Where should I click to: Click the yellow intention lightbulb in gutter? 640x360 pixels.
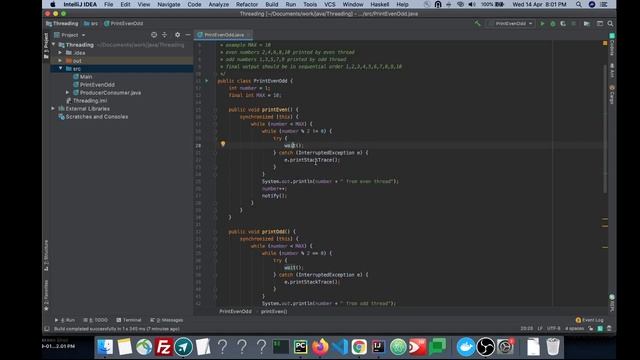pos(223,144)
